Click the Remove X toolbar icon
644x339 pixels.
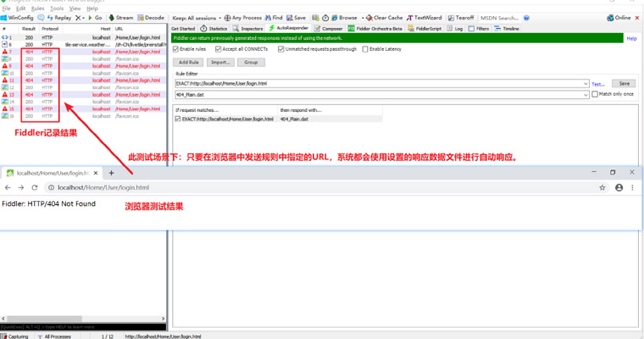click(x=78, y=18)
